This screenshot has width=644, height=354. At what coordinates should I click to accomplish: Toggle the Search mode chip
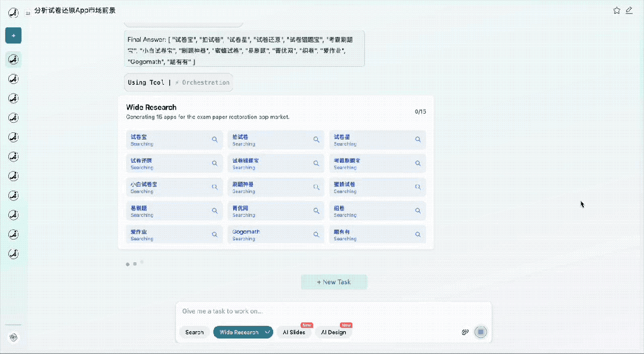pos(194,332)
